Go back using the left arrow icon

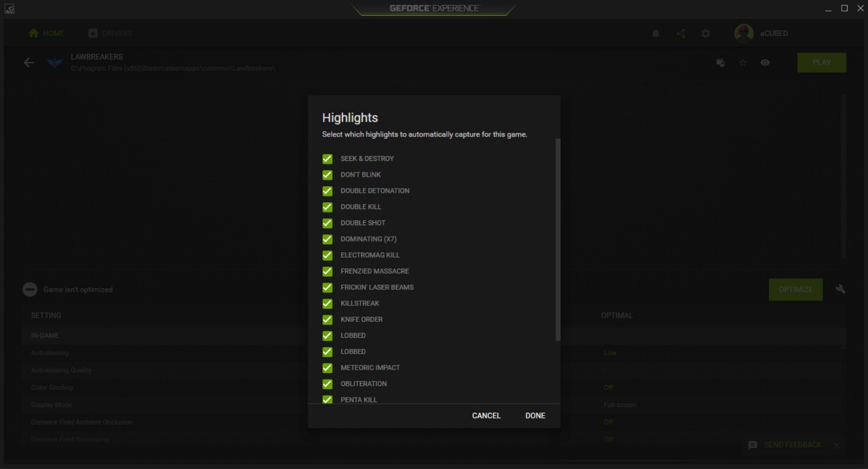(x=29, y=62)
